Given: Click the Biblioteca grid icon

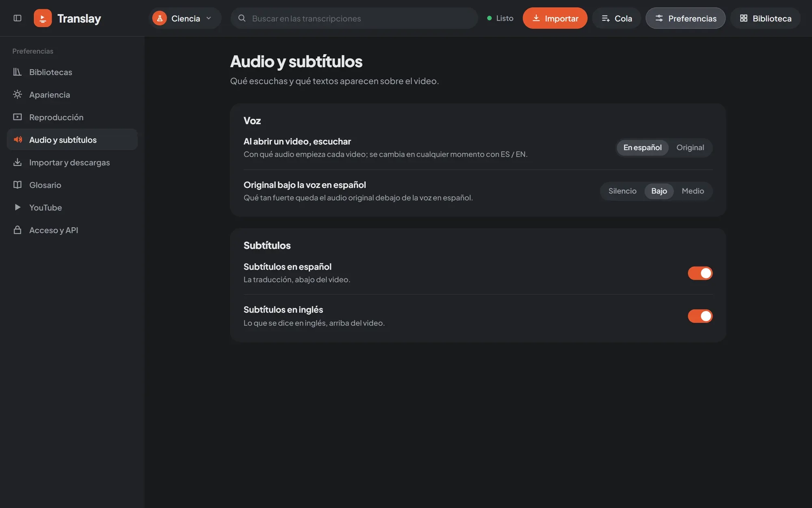Looking at the screenshot, I should [x=743, y=18].
